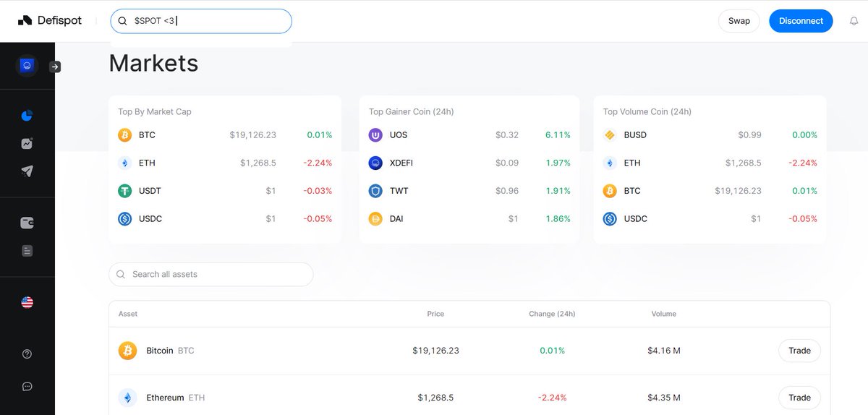
Task: Click the Search all assets field
Action: 210,275
